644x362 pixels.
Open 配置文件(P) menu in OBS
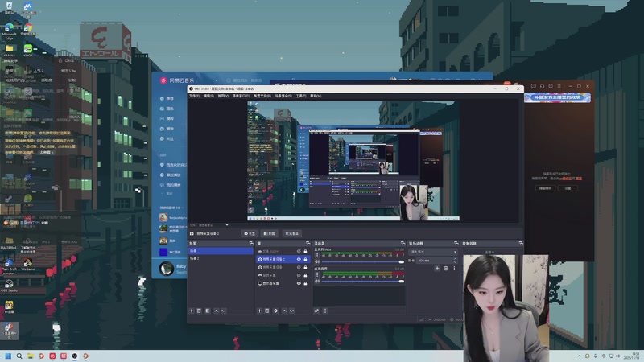click(262, 96)
